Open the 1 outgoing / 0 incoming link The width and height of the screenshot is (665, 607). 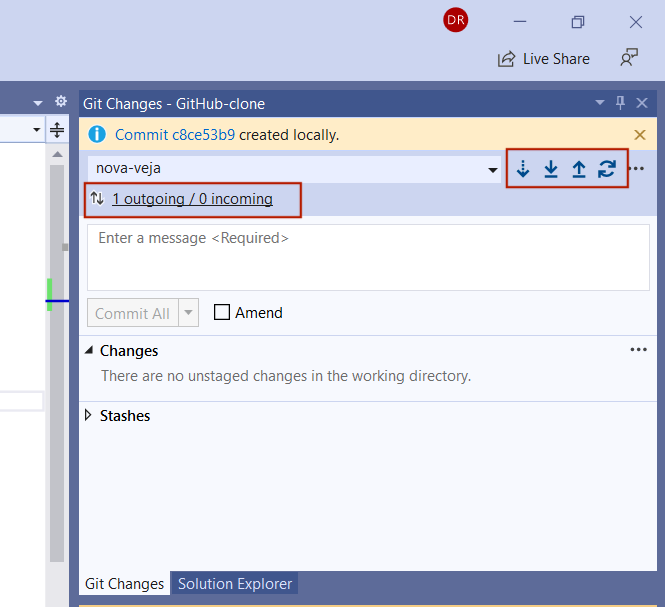(192, 199)
